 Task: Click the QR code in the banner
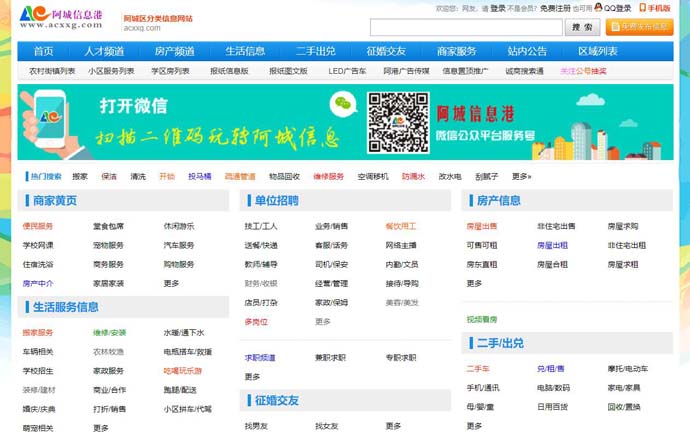point(398,122)
